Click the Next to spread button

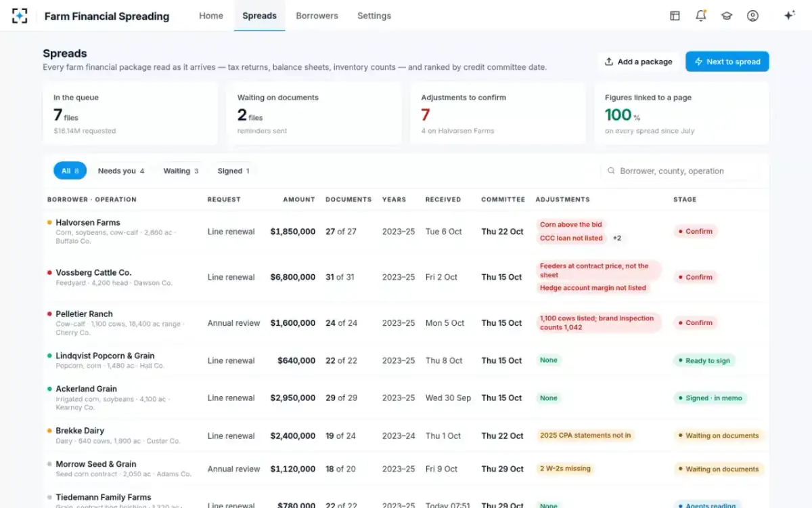[727, 62]
